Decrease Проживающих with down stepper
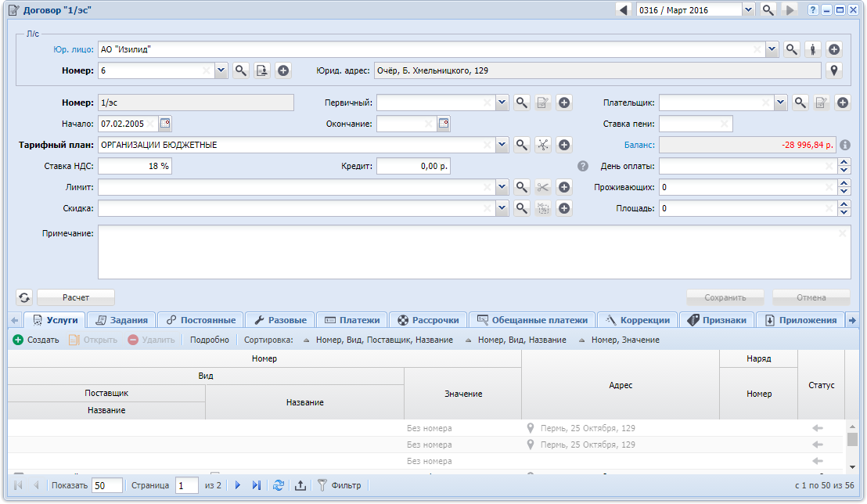Screen dimensions: 867x504 click(x=844, y=191)
